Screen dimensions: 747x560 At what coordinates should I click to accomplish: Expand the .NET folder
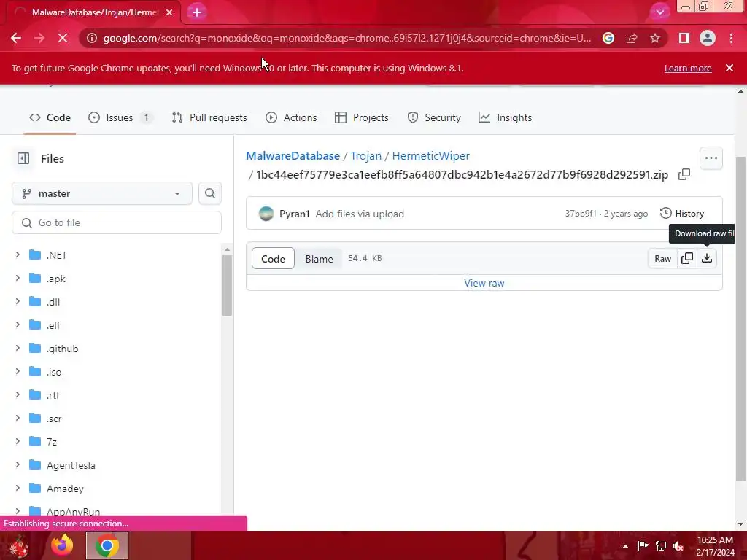tap(18, 255)
